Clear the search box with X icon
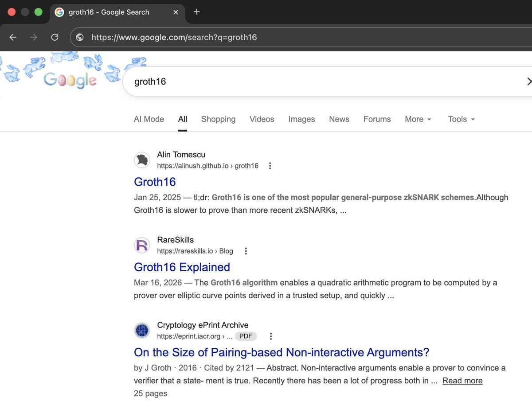Screen dimensions: 532x409 coord(529,81)
